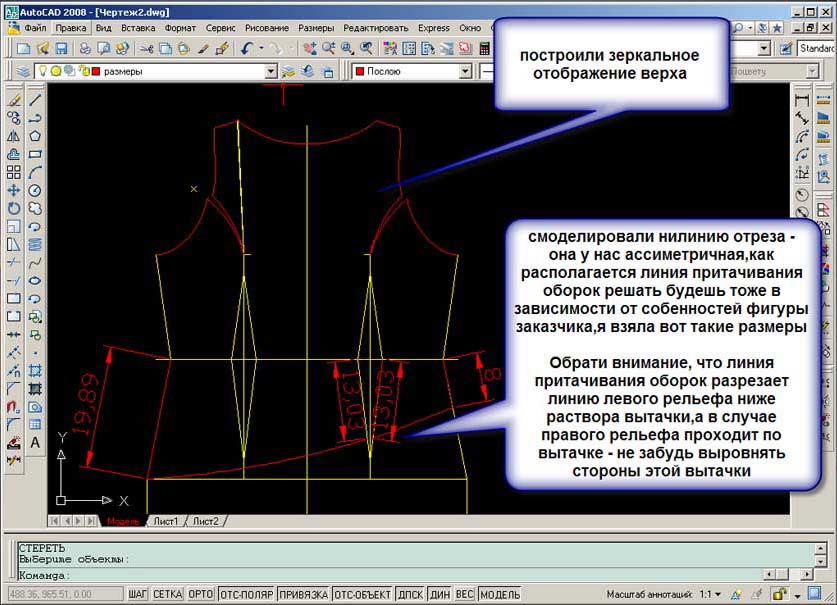Switch to the Лист1 layout tab
This screenshot has height=605, width=837.
click(164, 521)
